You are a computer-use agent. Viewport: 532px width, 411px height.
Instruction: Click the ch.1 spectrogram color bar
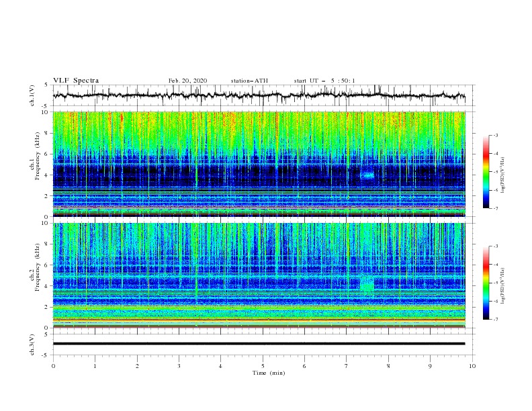coord(486,172)
